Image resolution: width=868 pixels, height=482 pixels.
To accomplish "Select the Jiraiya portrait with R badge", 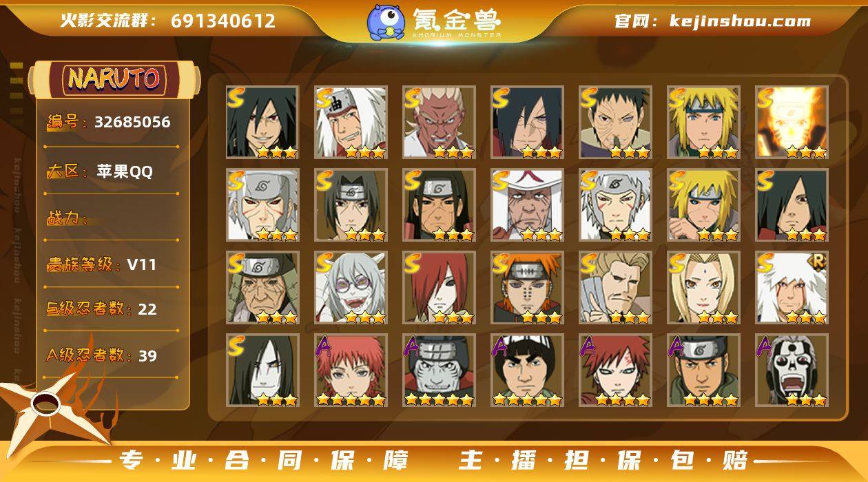I will click(792, 288).
